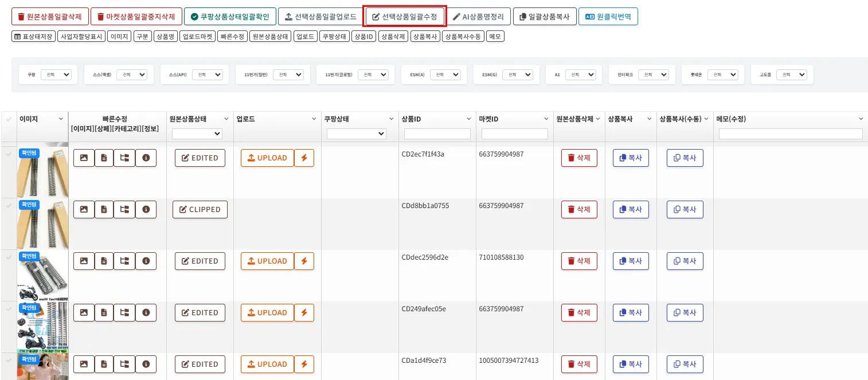The height and width of the screenshot is (380, 868).
Task: Open category edit for CD249afec05e
Action: 124,312
